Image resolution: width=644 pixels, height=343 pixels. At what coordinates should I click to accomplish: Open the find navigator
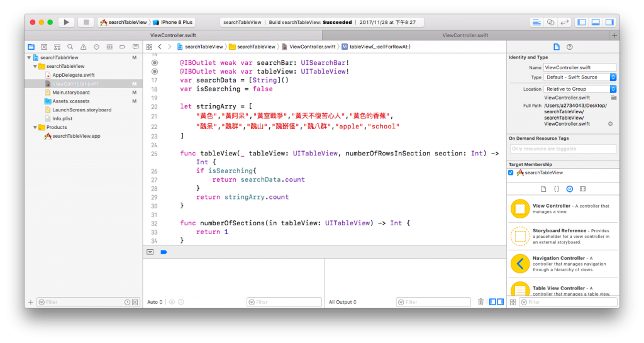[70, 47]
